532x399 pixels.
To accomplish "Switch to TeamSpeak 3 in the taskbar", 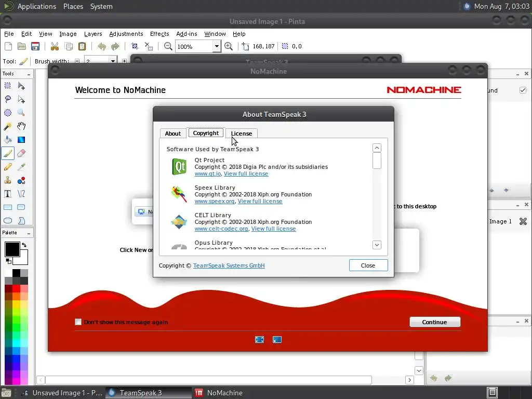I will click(149, 393).
